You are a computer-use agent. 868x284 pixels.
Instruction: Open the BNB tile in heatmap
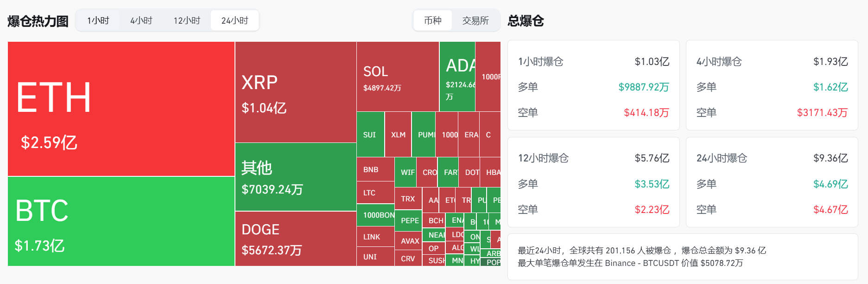(x=375, y=169)
